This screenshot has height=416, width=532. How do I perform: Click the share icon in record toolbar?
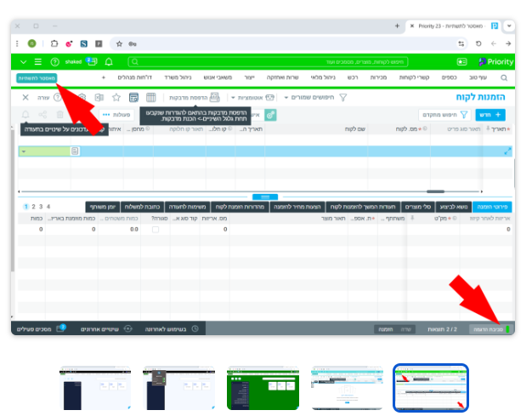pos(42,115)
